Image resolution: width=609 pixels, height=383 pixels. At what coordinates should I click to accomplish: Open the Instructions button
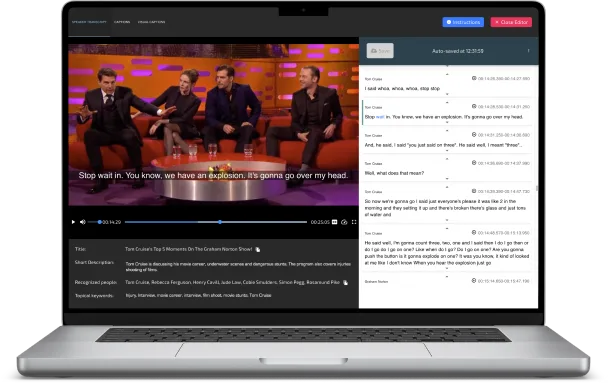[463, 22]
